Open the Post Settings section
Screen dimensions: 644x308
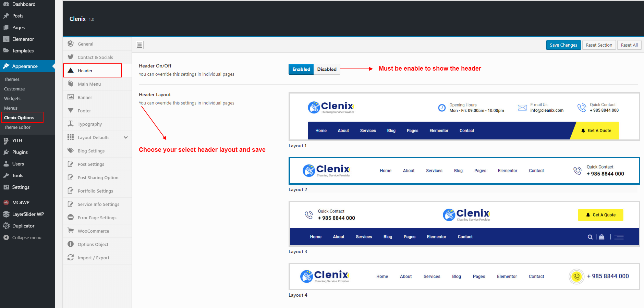(x=97, y=164)
